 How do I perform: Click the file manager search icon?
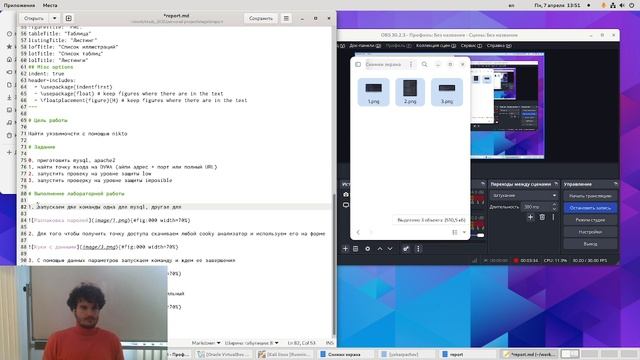[424, 64]
